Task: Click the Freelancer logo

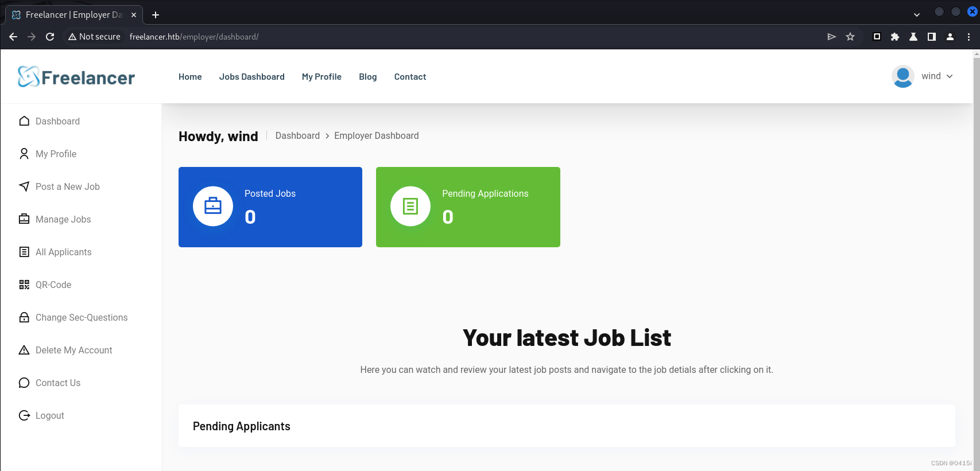Action: (x=76, y=77)
